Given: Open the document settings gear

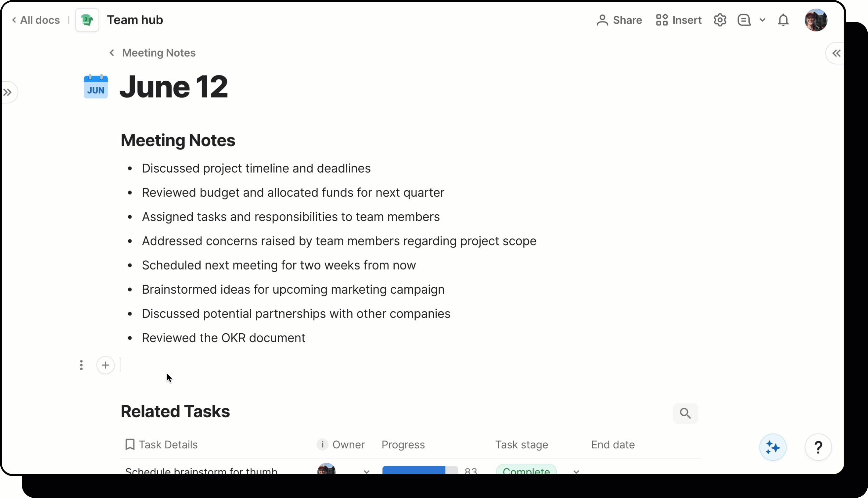Looking at the screenshot, I should [x=720, y=20].
